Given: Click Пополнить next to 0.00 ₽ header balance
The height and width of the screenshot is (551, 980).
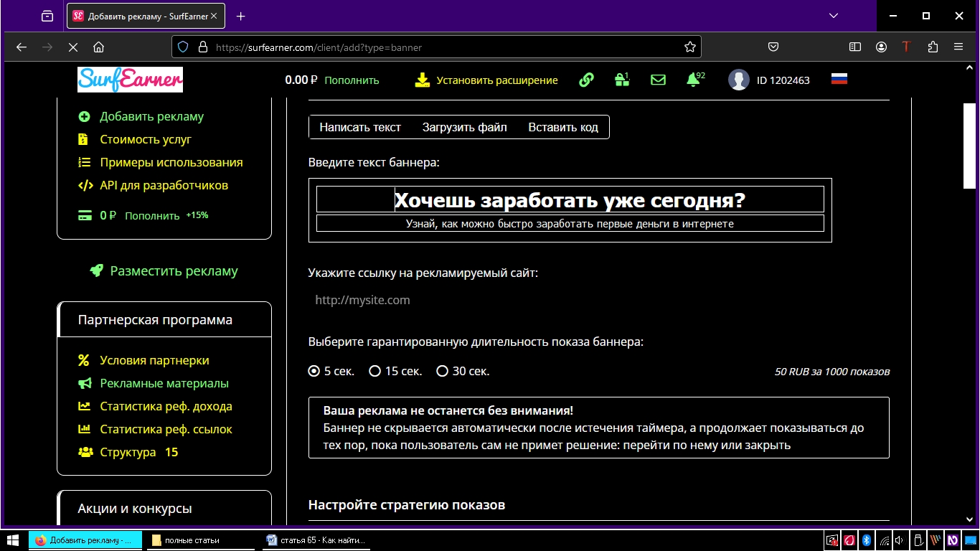Looking at the screenshot, I should coord(352,80).
